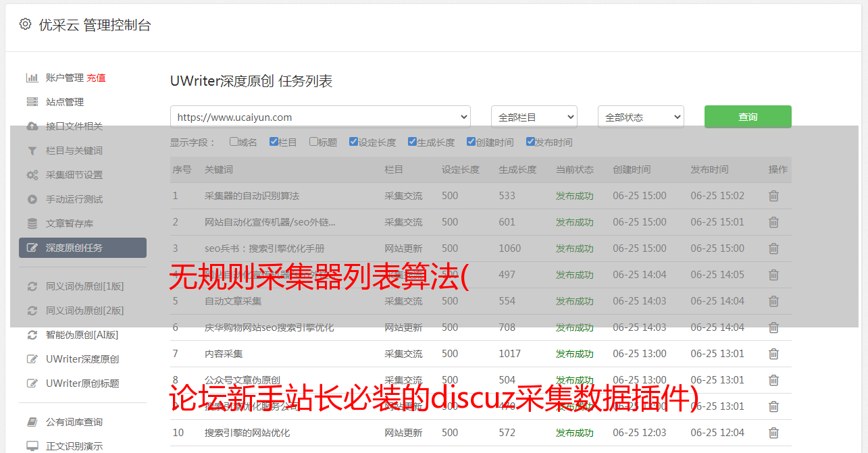Click the play icon for 手动运行测试

click(32, 199)
